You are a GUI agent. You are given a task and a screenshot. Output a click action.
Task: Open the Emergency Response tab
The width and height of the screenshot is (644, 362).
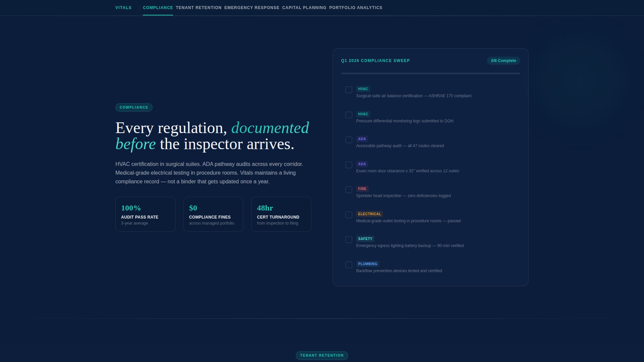(252, 8)
